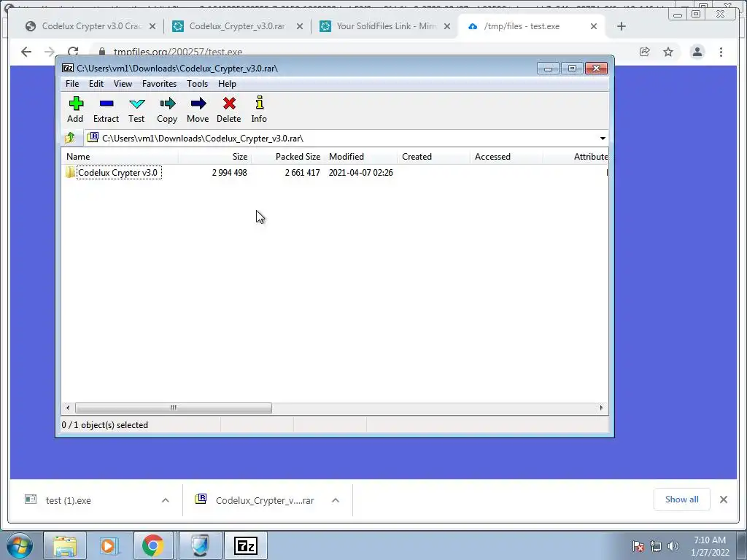Expand options chevron for test (1).exe download
This screenshot has height=560, width=747.
(166, 500)
